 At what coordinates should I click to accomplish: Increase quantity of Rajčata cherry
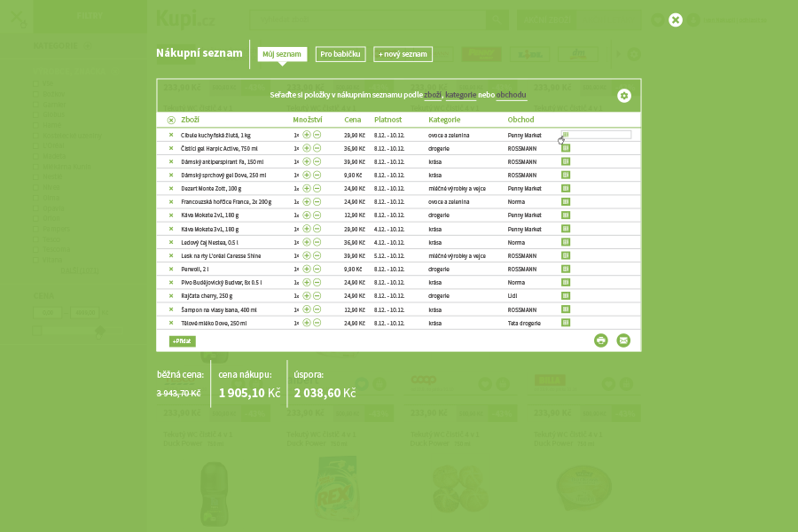click(307, 295)
